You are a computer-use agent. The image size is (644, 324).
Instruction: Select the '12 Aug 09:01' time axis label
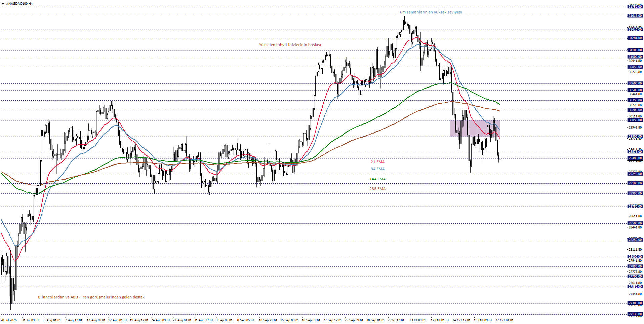[96, 320]
